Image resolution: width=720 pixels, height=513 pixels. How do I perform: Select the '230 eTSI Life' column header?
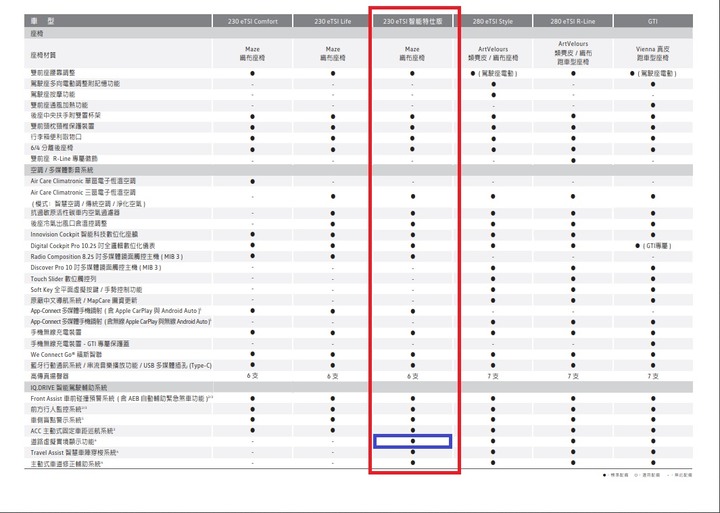pos(332,21)
